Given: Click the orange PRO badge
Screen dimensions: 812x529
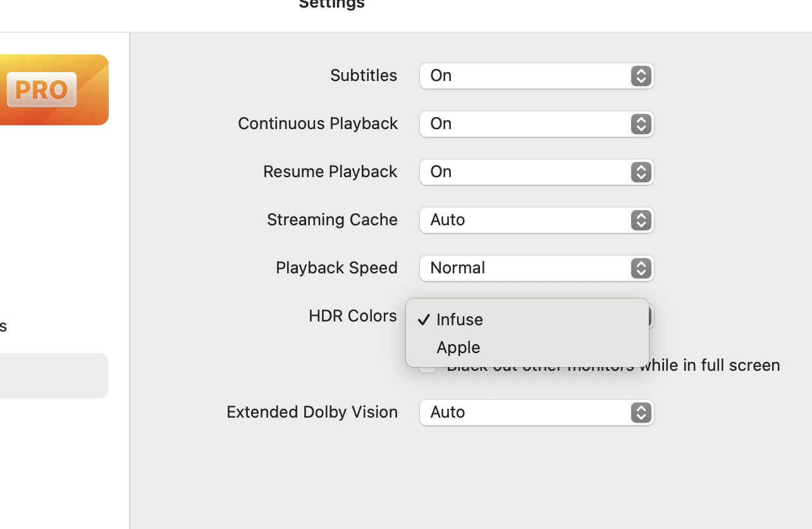Looking at the screenshot, I should [x=42, y=90].
